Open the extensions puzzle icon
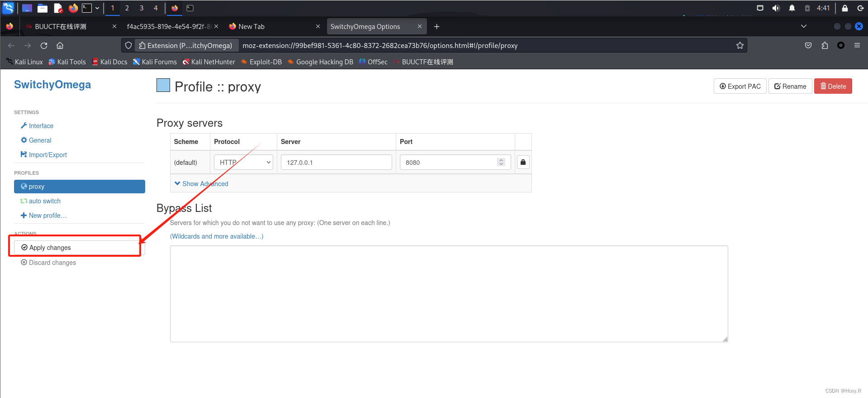The image size is (868, 398). 825,45
